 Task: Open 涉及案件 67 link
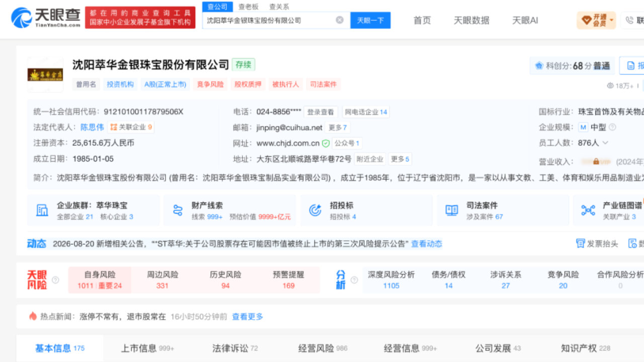point(485,217)
